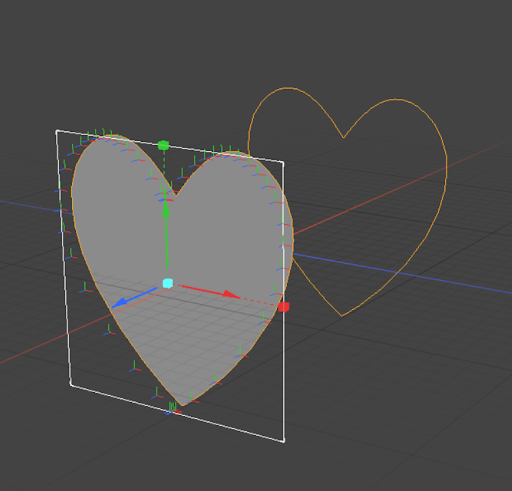Click the blue world axis line right of the hearts
512x491 pixels.
433,279
